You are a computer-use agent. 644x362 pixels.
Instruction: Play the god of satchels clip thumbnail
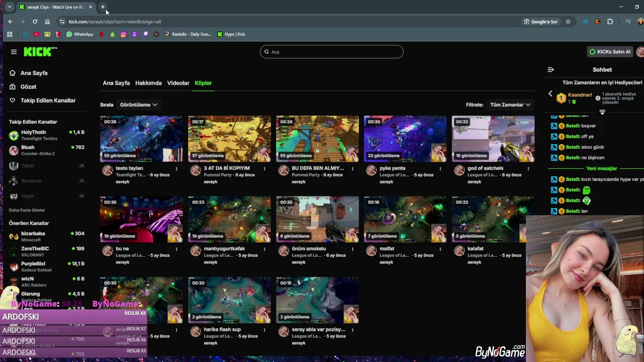pos(493,139)
